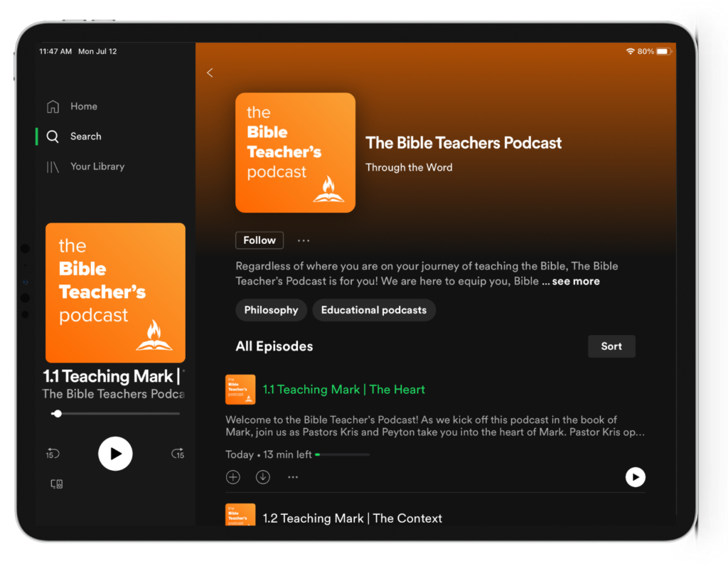This screenshot has width=728, height=576.
Task: Click the 11:47 AM clock in status bar
Action: click(55, 52)
